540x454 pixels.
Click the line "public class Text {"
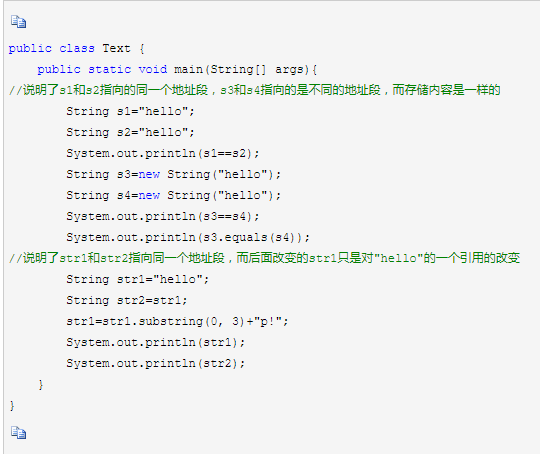76,49
